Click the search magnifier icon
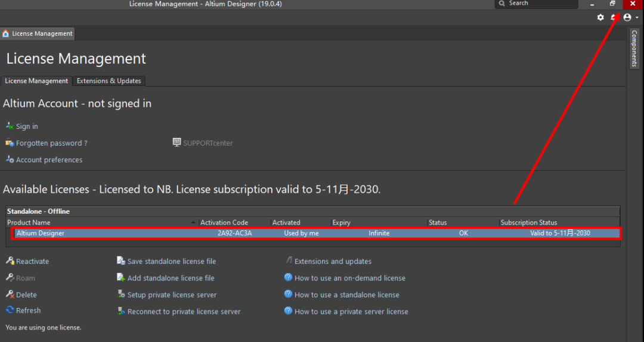644x342 pixels. (x=501, y=4)
